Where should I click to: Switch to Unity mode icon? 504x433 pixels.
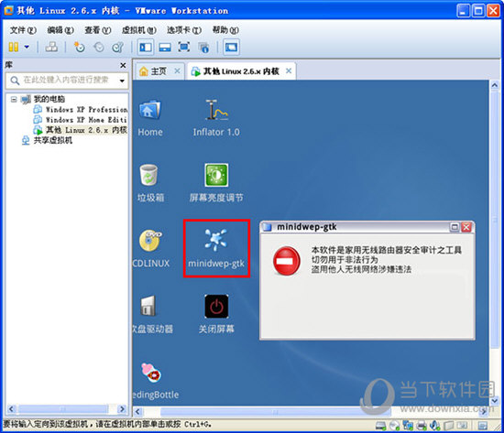coord(203,48)
